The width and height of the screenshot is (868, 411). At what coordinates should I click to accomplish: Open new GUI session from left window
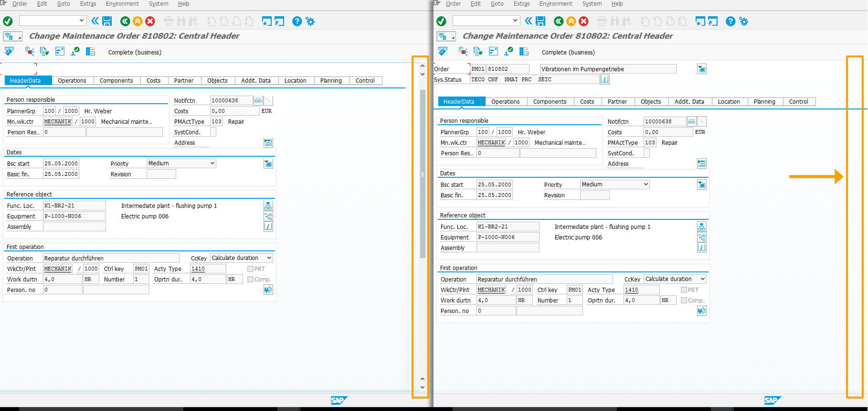pos(266,21)
